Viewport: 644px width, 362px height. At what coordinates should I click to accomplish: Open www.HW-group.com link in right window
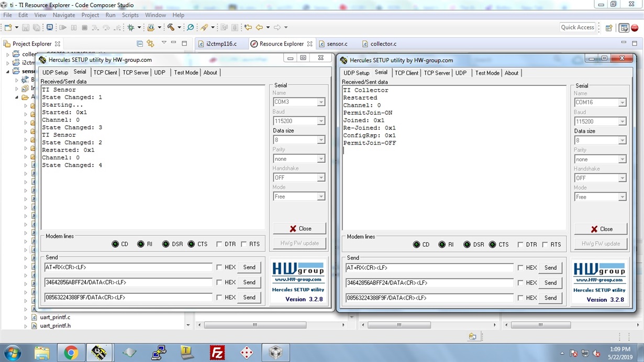tap(599, 280)
